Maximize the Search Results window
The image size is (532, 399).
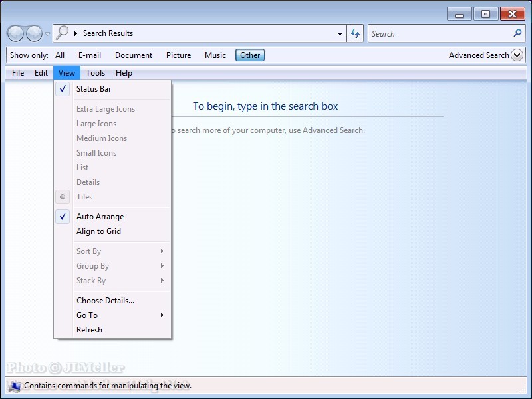485,14
